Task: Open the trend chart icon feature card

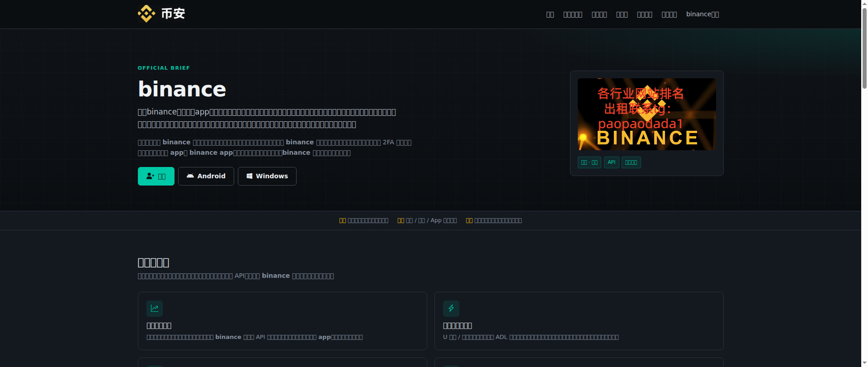Action: click(x=282, y=321)
